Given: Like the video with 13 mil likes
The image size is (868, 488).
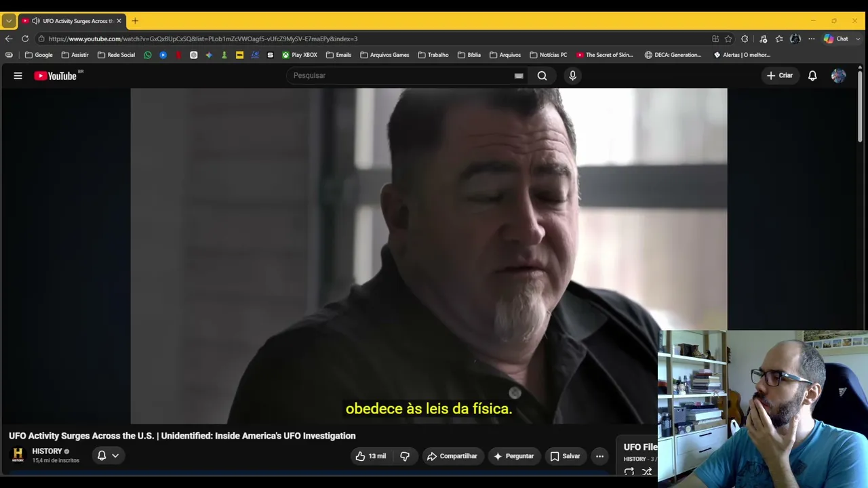Looking at the screenshot, I should [x=371, y=456].
